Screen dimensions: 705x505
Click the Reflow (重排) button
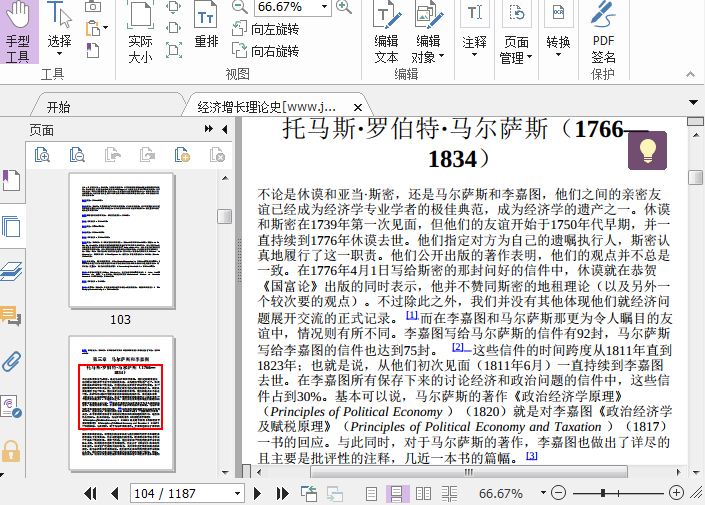(206, 25)
